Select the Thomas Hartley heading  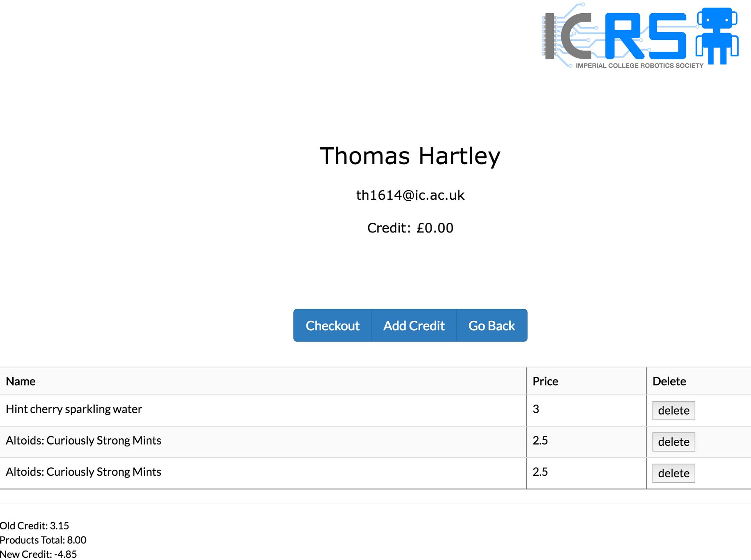[410, 156]
